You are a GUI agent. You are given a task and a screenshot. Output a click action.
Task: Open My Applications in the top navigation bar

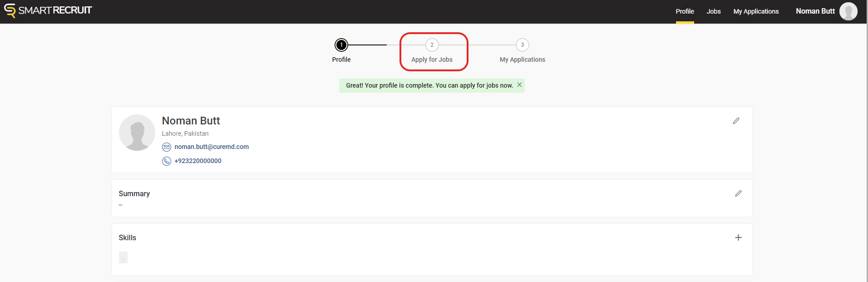point(756,11)
